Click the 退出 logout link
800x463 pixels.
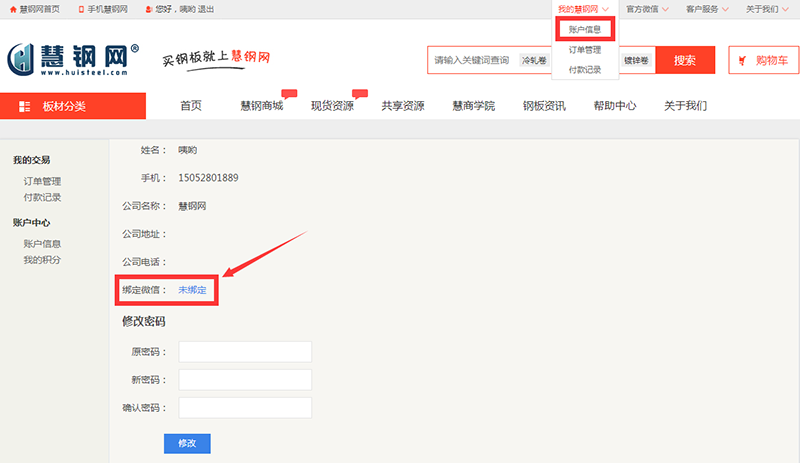click(x=206, y=9)
